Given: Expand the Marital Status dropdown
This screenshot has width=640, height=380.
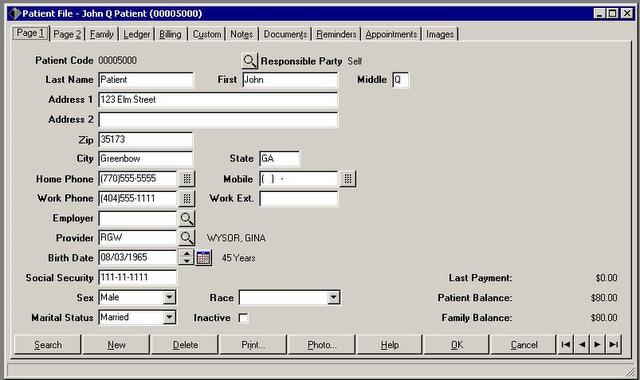Looking at the screenshot, I should pyautogui.click(x=169, y=317).
